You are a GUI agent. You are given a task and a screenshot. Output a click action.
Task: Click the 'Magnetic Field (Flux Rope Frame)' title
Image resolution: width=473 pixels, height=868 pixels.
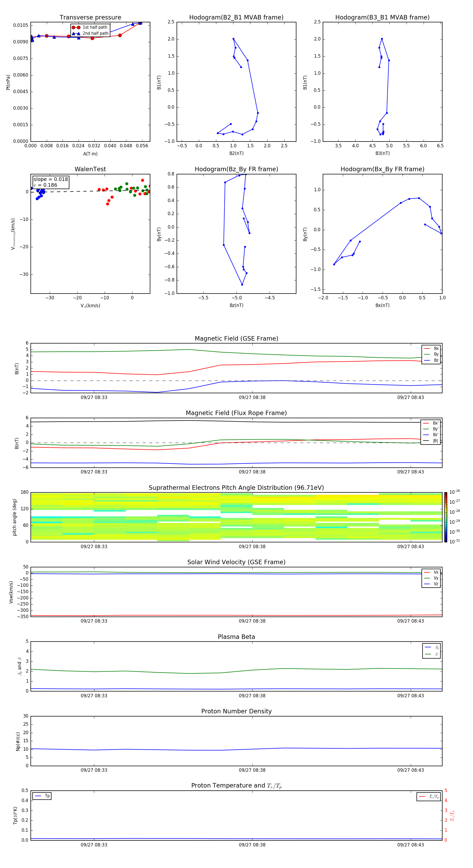point(236,413)
